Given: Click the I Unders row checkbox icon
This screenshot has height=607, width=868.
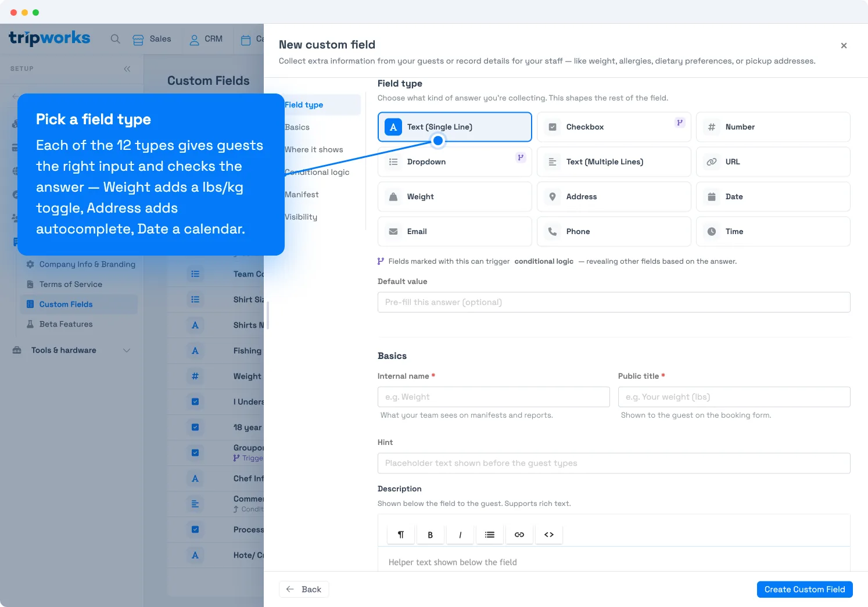Looking at the screenshot, I should (x=195, y=402).
